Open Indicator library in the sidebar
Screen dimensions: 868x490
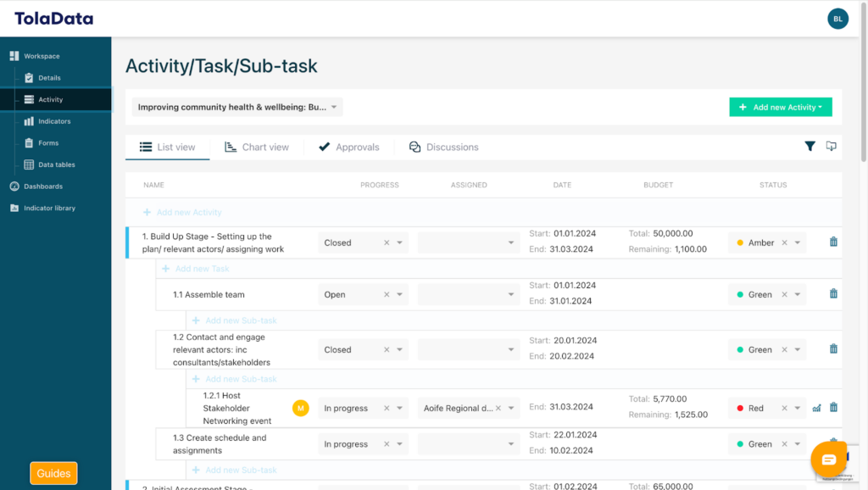point(49,208)
